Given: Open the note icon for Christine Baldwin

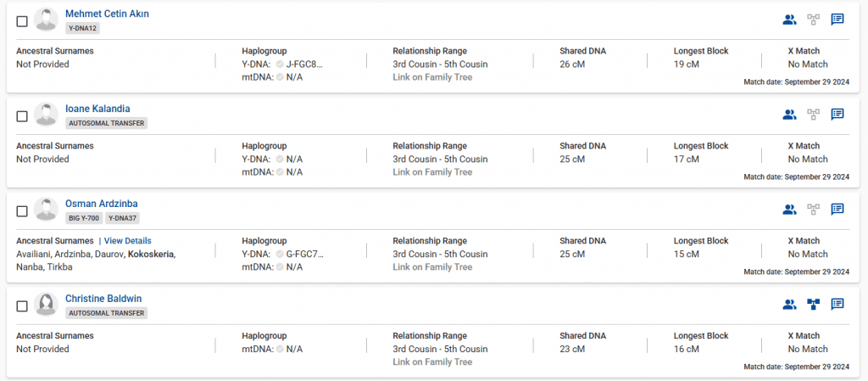Looking at the screenshot, I should point(837,305).
